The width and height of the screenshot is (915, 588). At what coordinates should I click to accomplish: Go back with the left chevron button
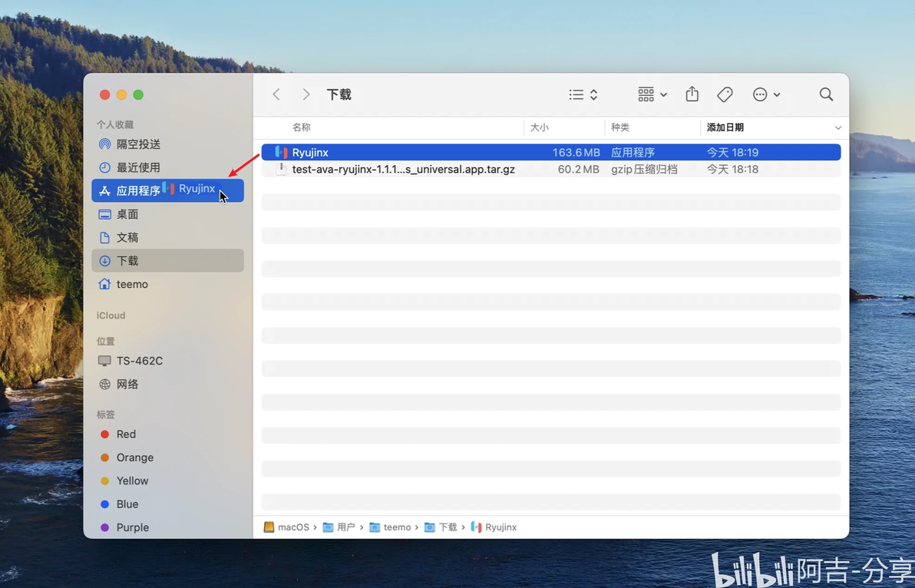coord(276,94)
